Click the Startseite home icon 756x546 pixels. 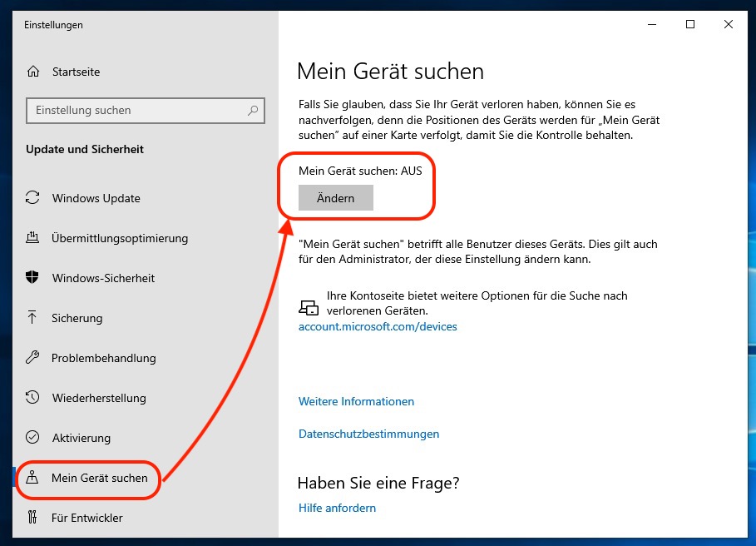[32, 72]
